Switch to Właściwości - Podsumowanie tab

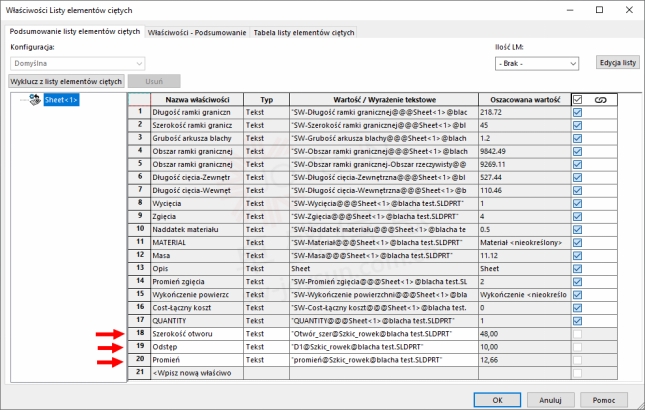point(197,33)
